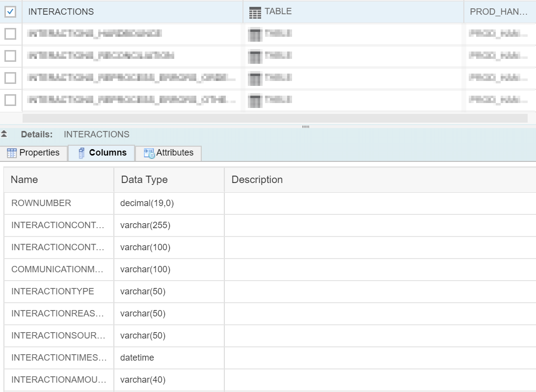Click the Properties tab grid icon
The width and height of the screenshot is (536, 392).
click(x=12, y=153)
